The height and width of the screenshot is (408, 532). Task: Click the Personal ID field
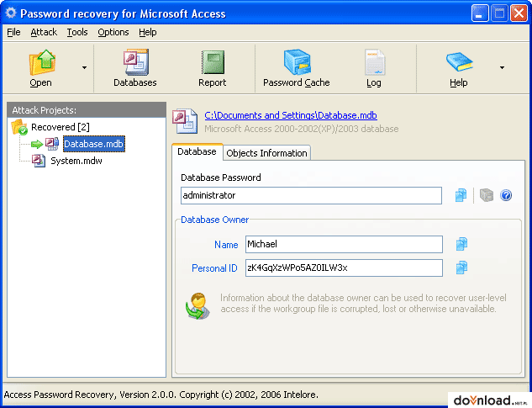(x=344, y=268)
